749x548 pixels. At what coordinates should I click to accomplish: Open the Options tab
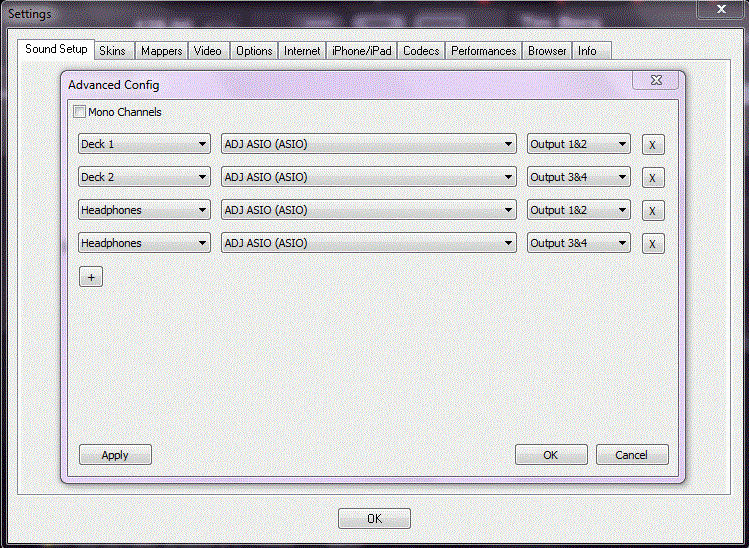click(254, 51)
